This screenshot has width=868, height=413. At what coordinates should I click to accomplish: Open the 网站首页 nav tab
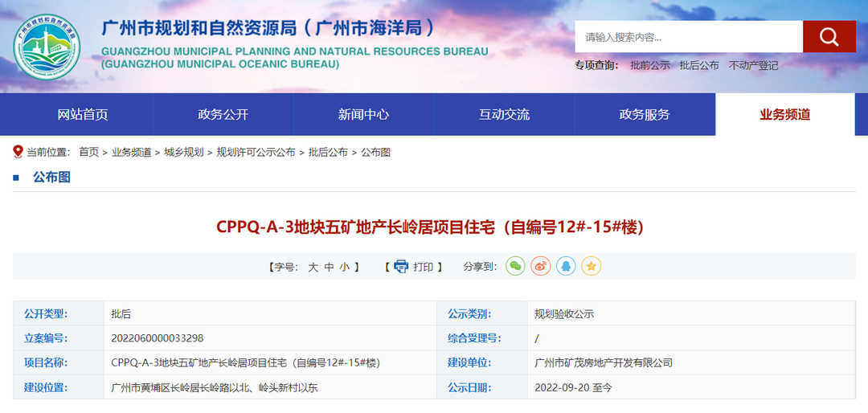(x=83, y=115)
